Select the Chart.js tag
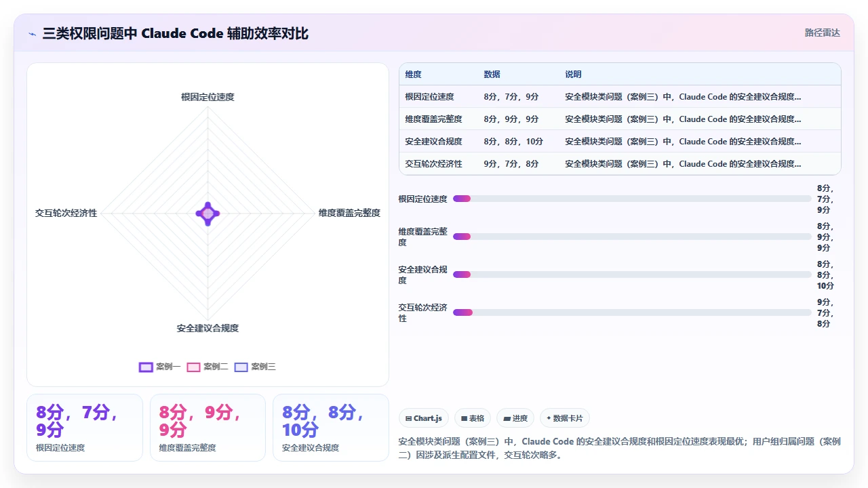This screenshot has height=488, width=868. click(x=424, y=418)
